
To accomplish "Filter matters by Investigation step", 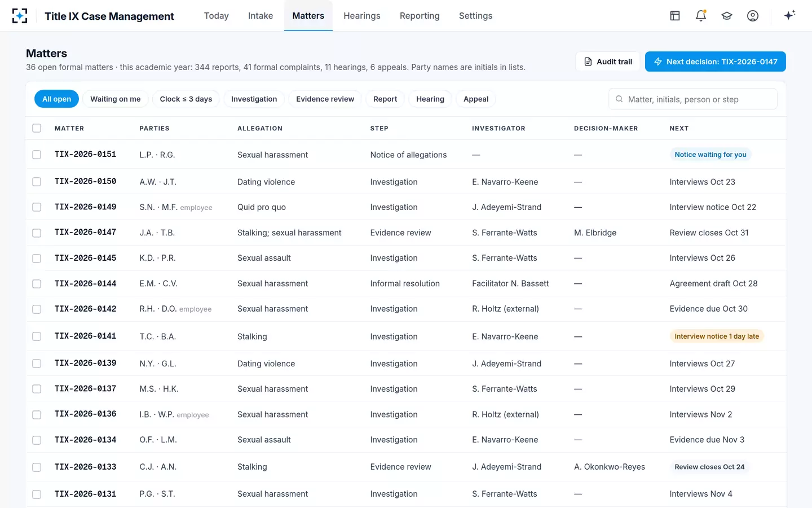I will click(x=254, y=99).
